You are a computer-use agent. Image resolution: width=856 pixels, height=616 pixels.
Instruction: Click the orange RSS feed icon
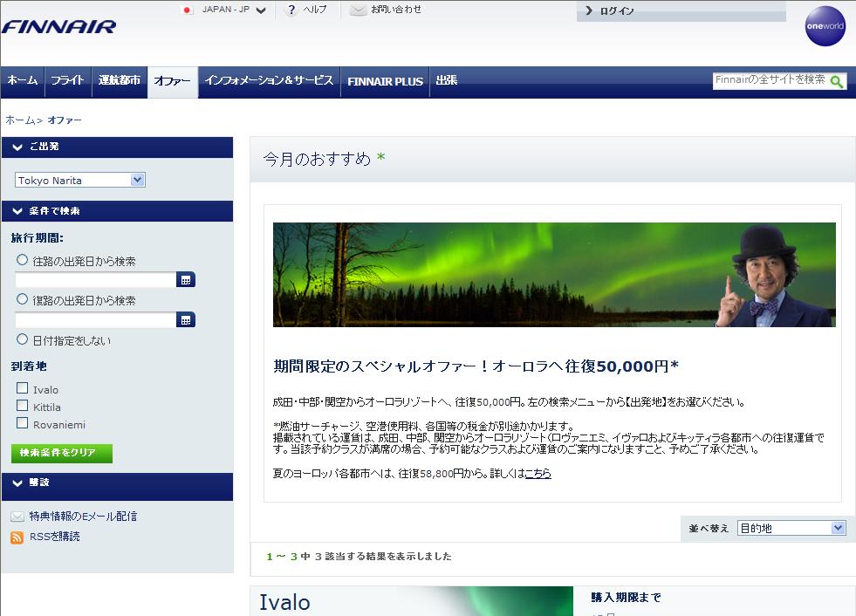point(17,537)
